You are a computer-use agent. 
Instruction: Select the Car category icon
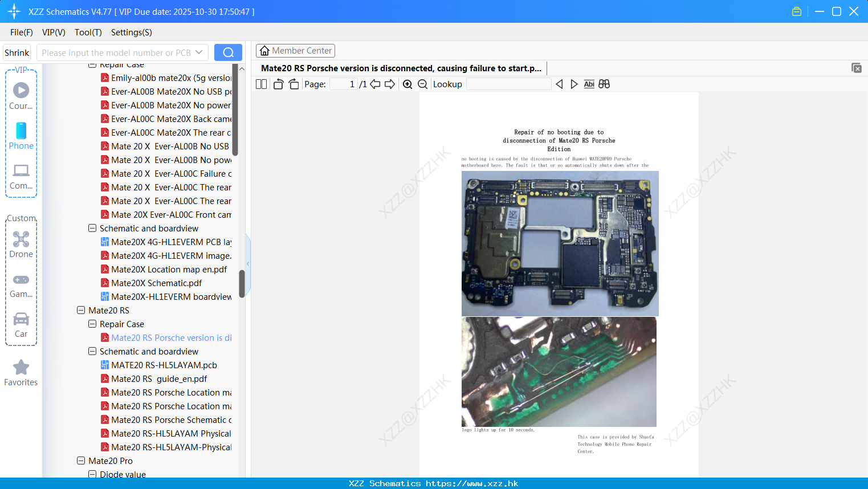click(x=21, y=325)
